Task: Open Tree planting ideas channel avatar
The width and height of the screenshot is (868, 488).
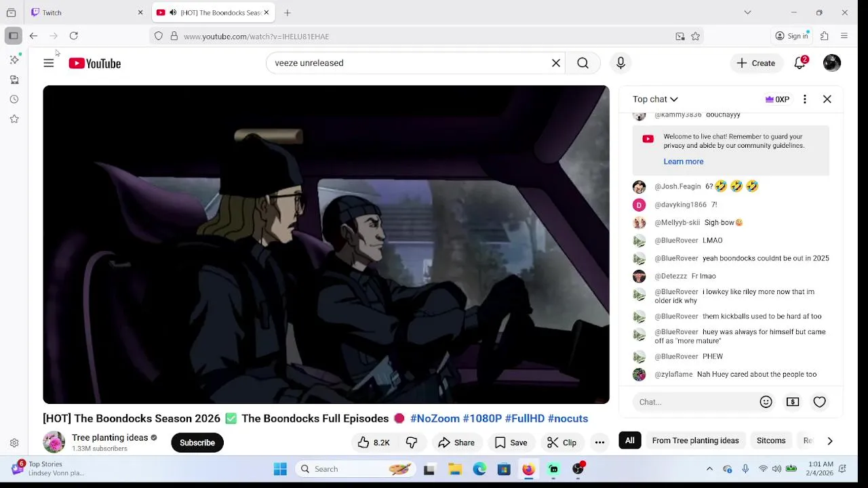Action: [x=54, y=443]
